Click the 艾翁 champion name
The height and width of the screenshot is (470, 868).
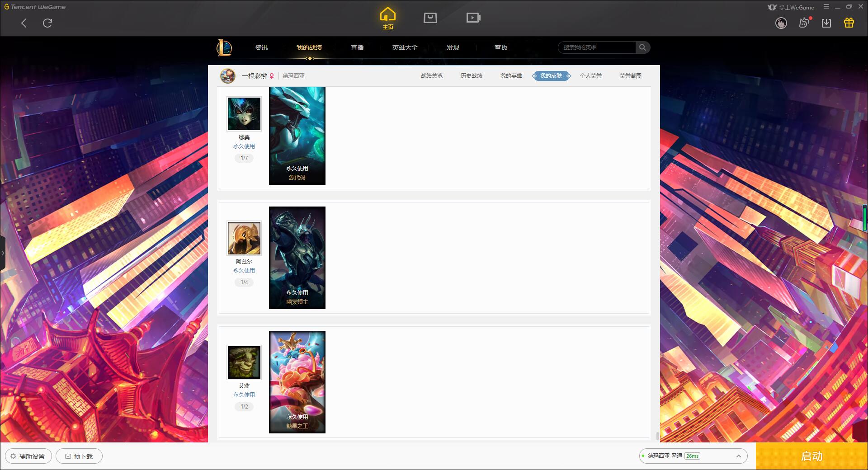[244, 386]
